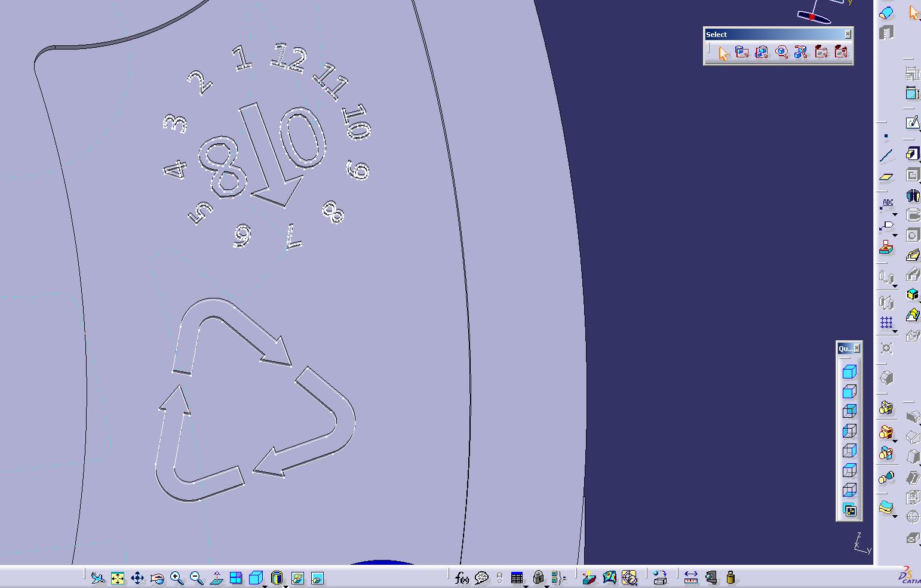Screen dimensions: 921x588
Task: Click the Normal View icon
Action: (216, 578)
